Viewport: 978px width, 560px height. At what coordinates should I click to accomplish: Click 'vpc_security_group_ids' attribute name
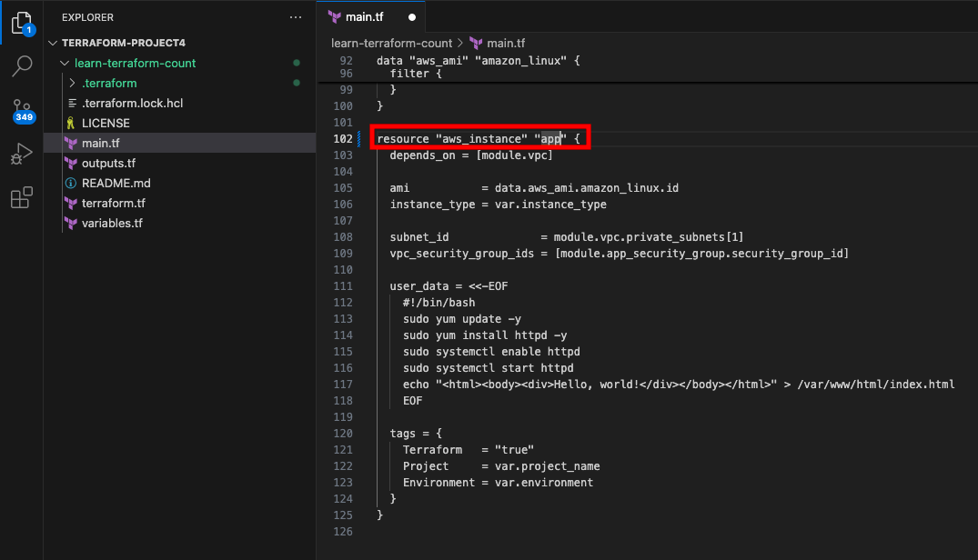point(461,254)
